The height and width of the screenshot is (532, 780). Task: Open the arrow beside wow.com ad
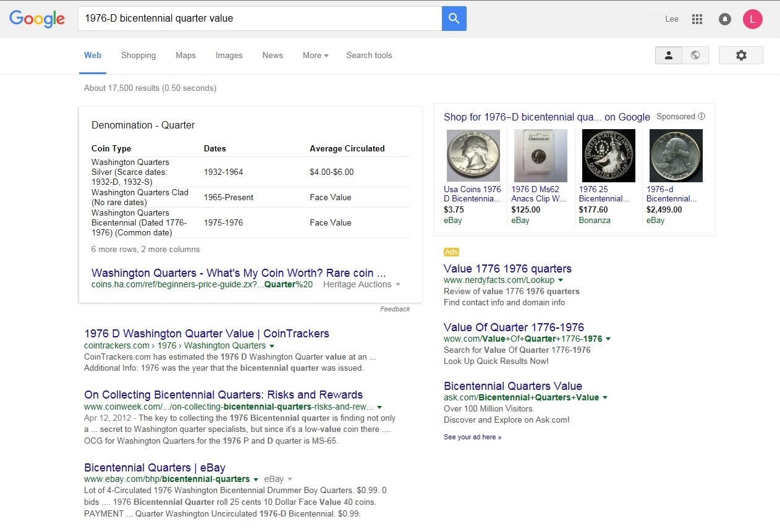(608, 339)
